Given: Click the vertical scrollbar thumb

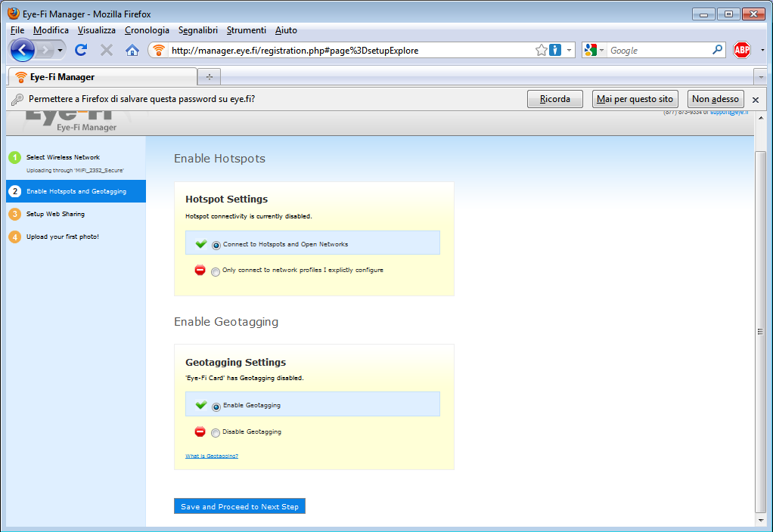Looking at the screenshot, I should pos(761,332).
